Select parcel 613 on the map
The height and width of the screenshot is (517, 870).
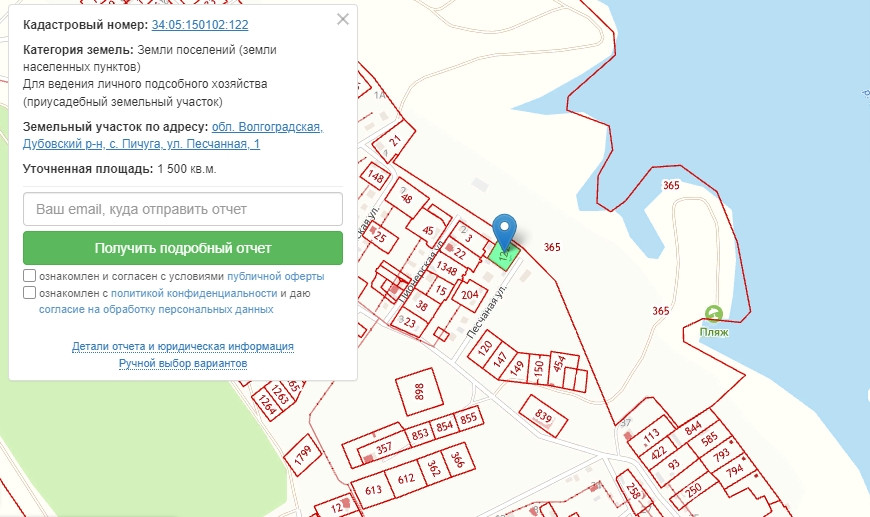[x=375, y=489]
